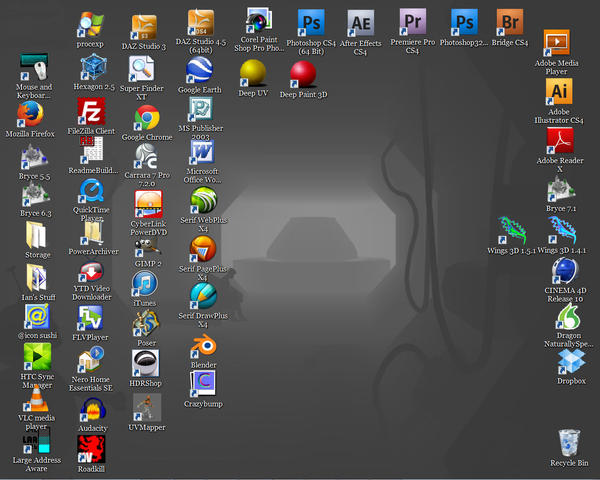The height and width of the screenshot is (480, 600).
Task: Open Serif WebPlus X4 icon
Action: (x=204, y=200)
